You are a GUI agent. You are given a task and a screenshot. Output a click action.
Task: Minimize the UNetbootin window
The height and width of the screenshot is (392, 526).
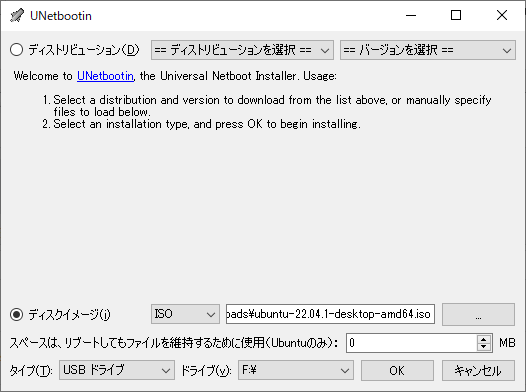point(411,15)
